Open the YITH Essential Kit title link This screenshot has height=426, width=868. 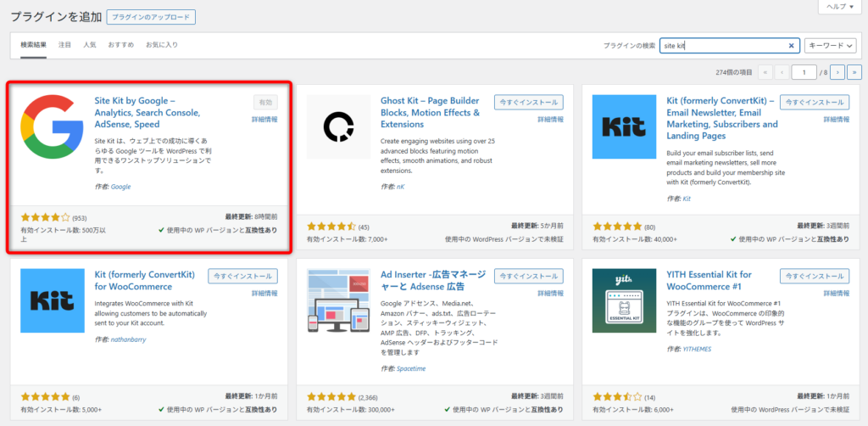point(709,281)
